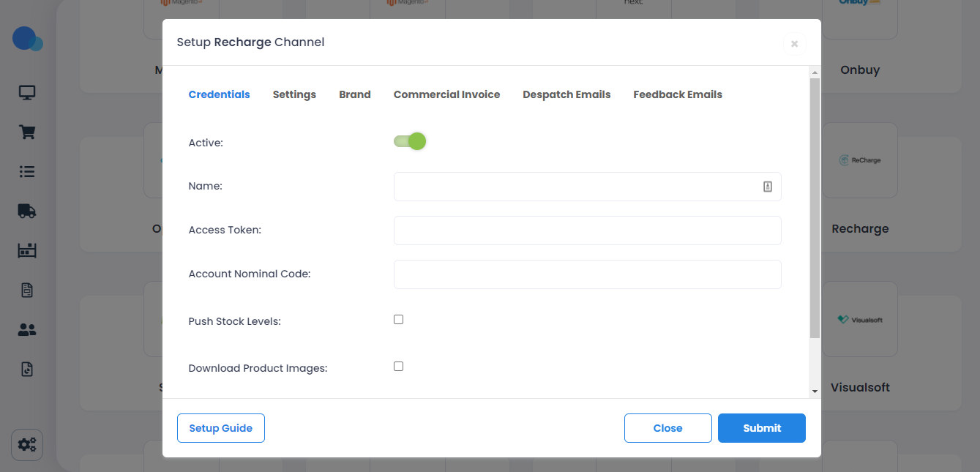
Task: Toggle the Active switch off
Action: (x=410, y=141)
